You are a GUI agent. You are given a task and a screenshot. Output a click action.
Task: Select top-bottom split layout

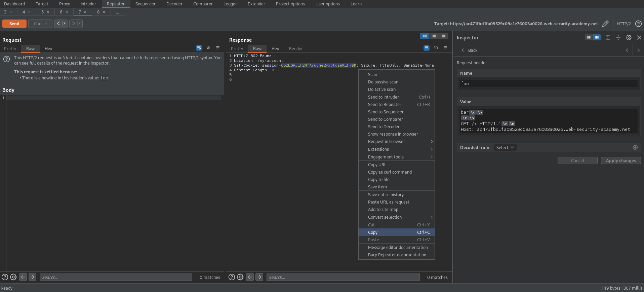[x=434, y=36]
